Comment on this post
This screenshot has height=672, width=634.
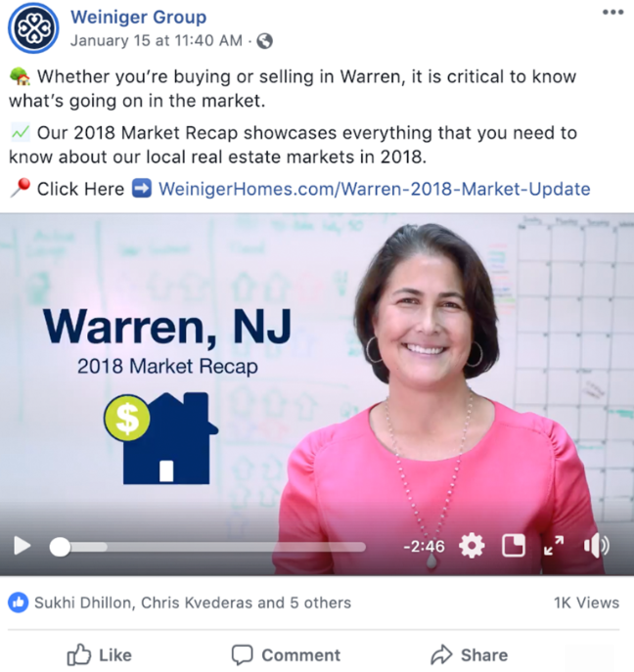tap(286, 654)
